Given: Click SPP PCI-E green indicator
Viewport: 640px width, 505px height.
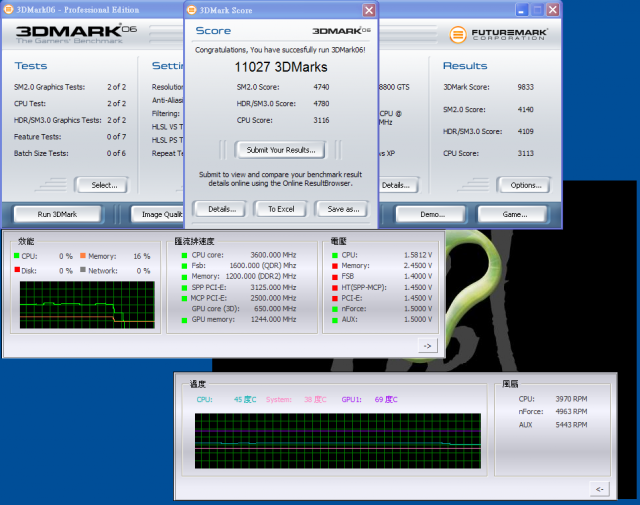Looking at the screenshot, I should (x=184, y=288).
